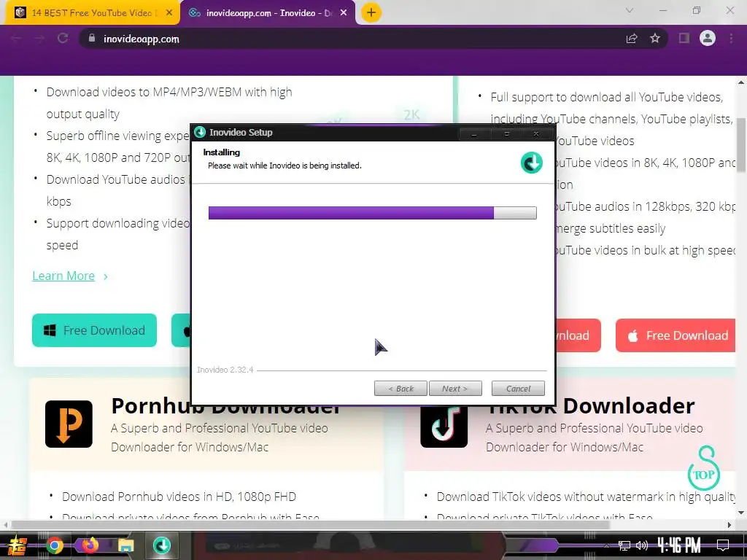This screenshot has height=560, width=747.
Task: Click the teal Windows Free Download button
Action: (94, 330)
